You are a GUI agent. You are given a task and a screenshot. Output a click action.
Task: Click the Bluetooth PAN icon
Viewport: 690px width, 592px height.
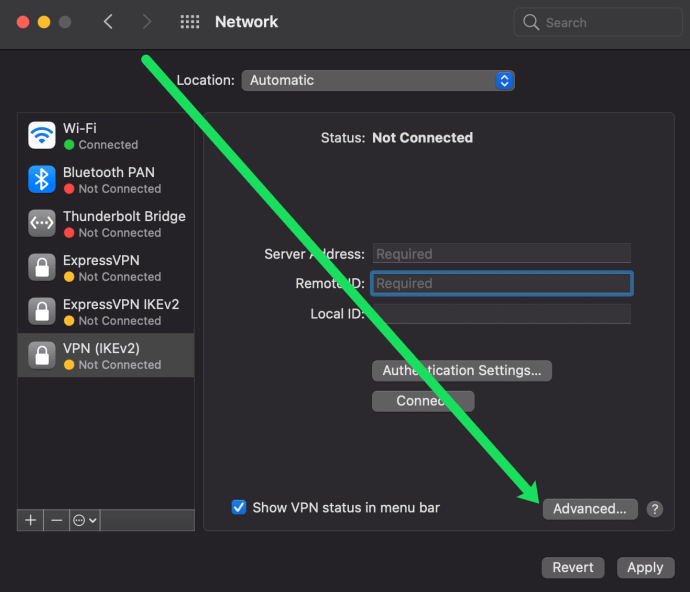coord(42,180)
